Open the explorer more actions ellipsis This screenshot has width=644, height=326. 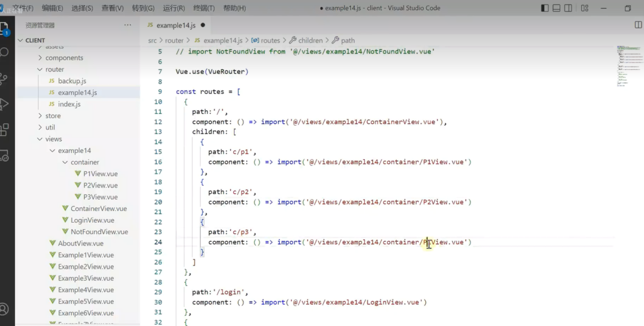pyautogui.click(x=128, y=25)
